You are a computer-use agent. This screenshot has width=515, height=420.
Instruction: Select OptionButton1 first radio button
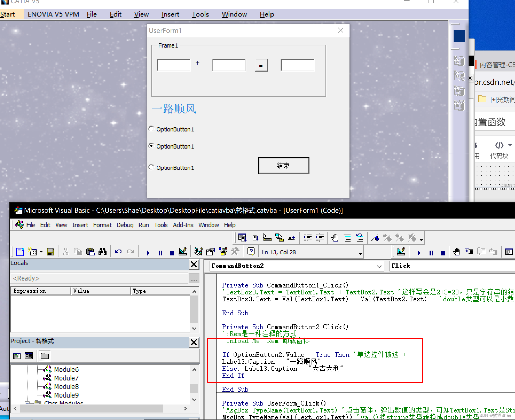[x=153, y=129]
